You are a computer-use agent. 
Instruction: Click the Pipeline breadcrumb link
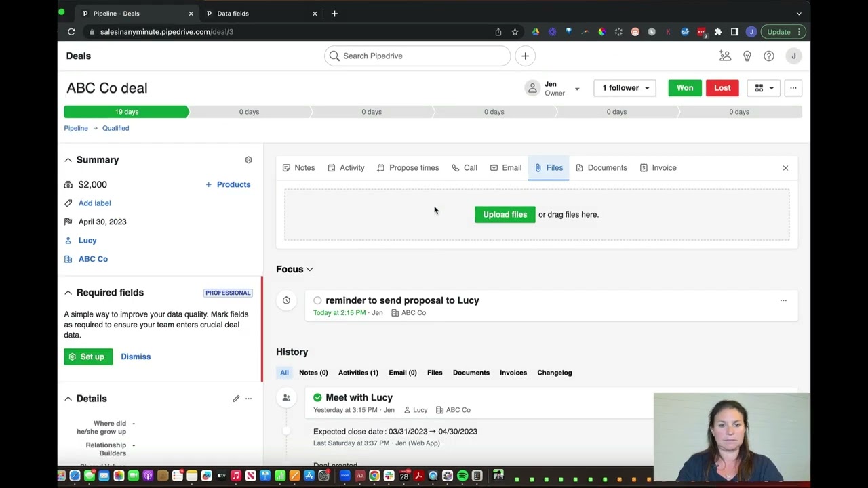pos(76,128)
